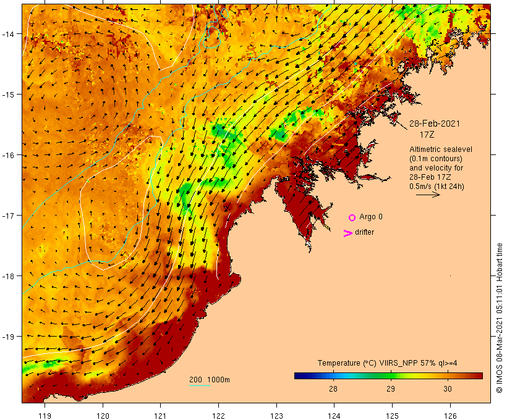Image resolution: width=507 pixels, height=420 pixels.
Task: Click the 'drifter' legend text
Action: pyautogui.click(x=364, y=232)
